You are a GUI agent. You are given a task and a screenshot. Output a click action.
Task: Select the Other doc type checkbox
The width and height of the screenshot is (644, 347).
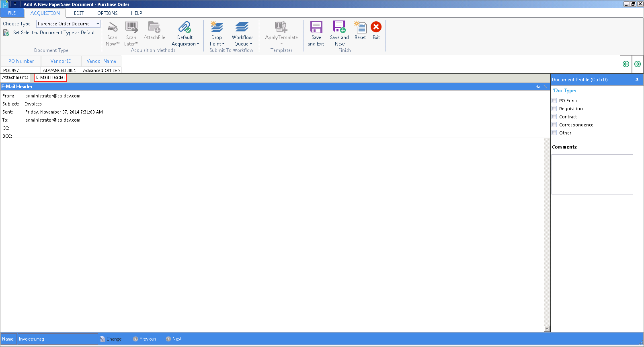(x=554, y=133)
